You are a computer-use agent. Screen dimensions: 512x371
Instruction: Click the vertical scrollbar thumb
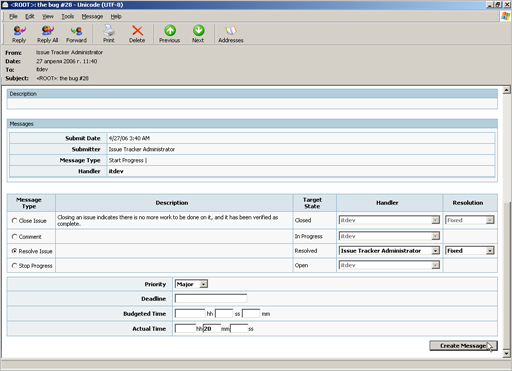[x=507, y=275]
